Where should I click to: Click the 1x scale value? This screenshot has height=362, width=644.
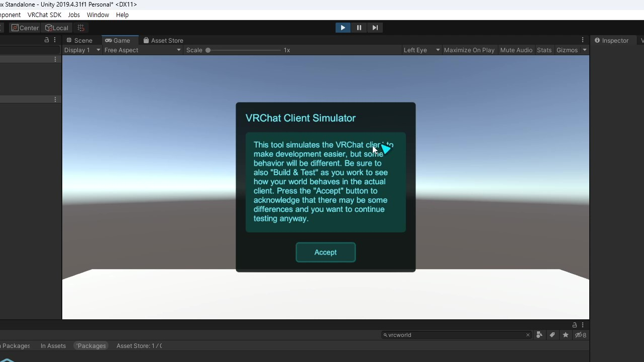click(x=287, y=50)
